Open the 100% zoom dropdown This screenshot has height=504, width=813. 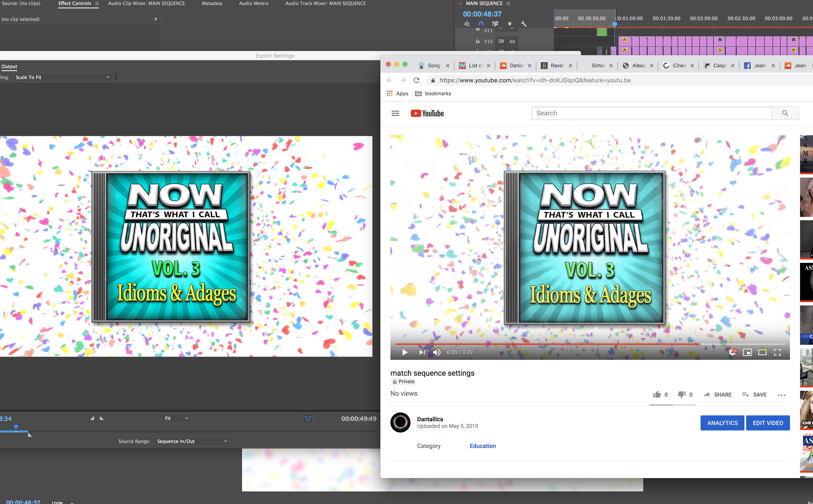tap(62, 502)
